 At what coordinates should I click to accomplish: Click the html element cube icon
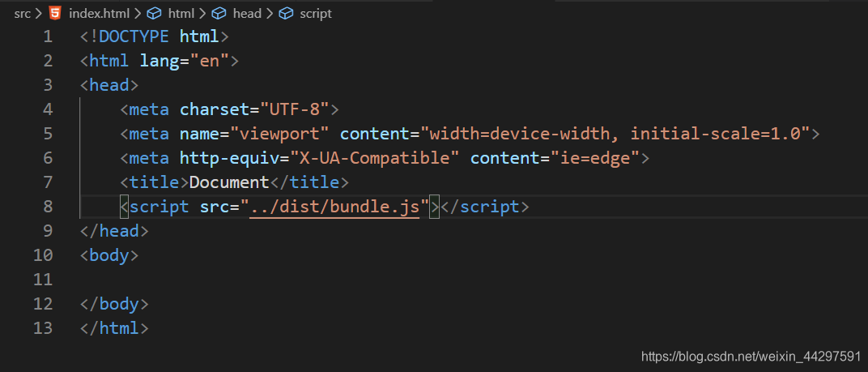(x=153, y=13)
